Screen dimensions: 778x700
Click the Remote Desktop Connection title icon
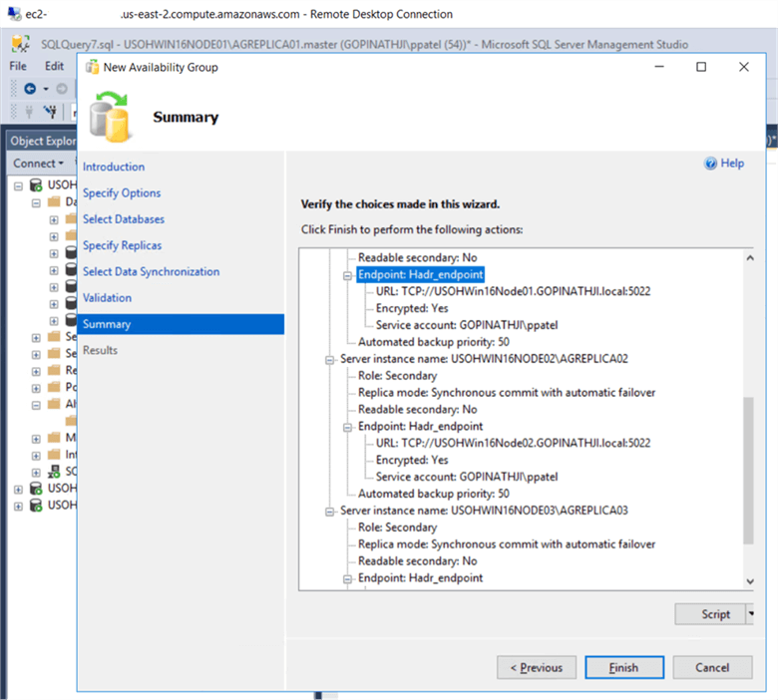point(15,14)
